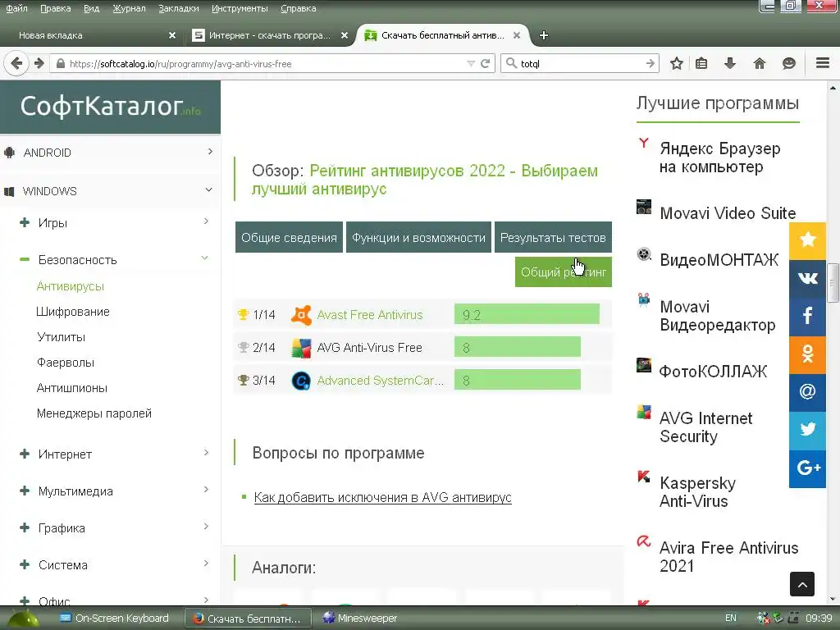Open the Файл menu

(x=16, y=8)
